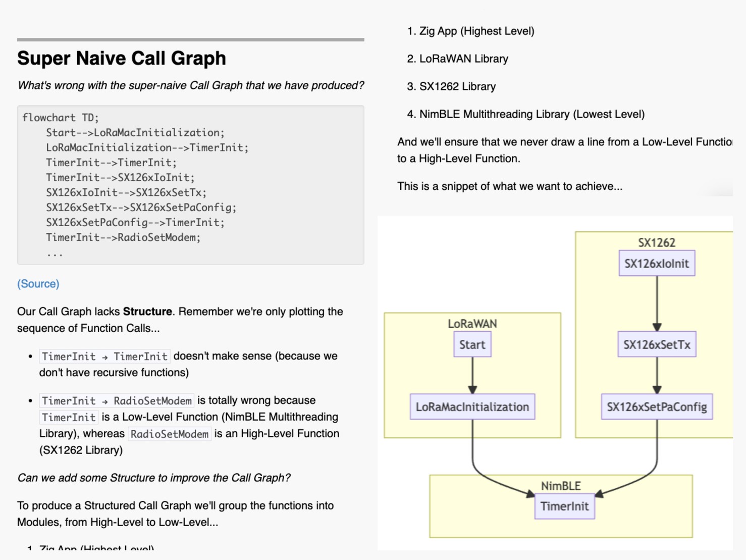Click the SX126xSetPaConfig diagram node
This screenshot has width=746, height=560.
coord(656,407)
